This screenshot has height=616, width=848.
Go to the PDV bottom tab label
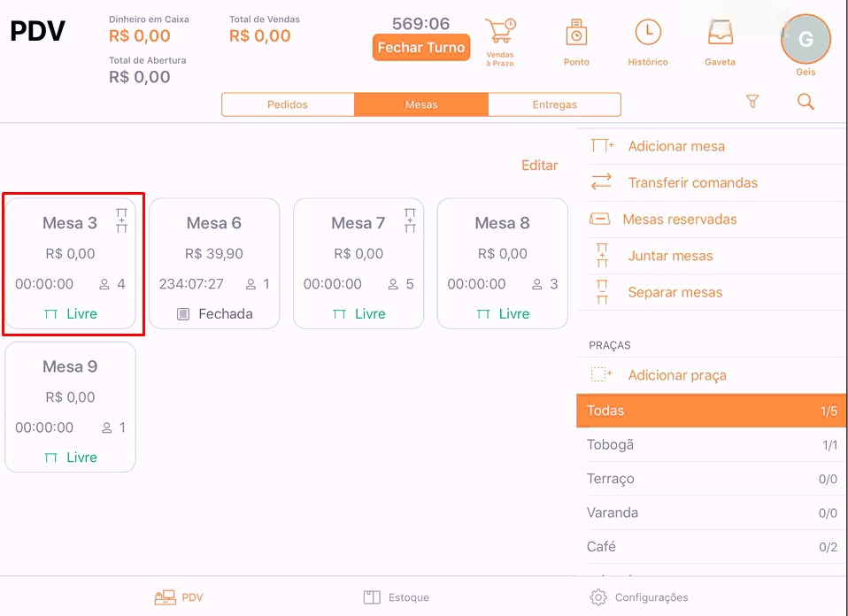pos(192,597)
